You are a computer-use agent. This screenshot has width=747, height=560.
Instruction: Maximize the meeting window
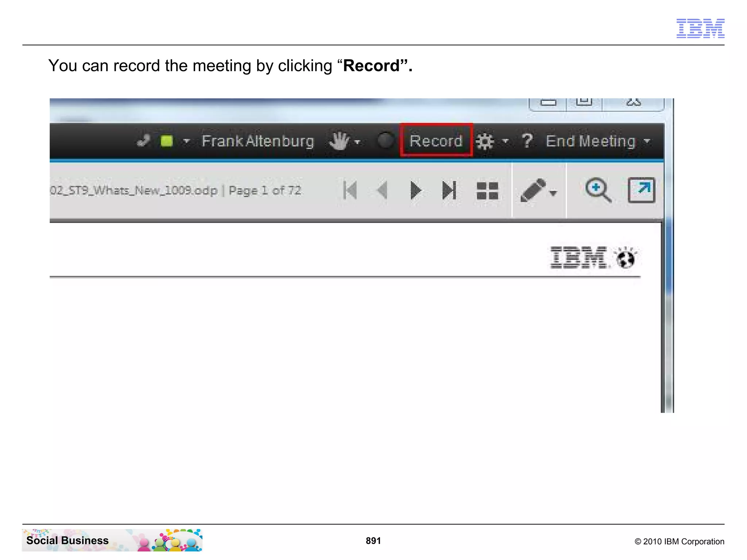pos(584,102)
